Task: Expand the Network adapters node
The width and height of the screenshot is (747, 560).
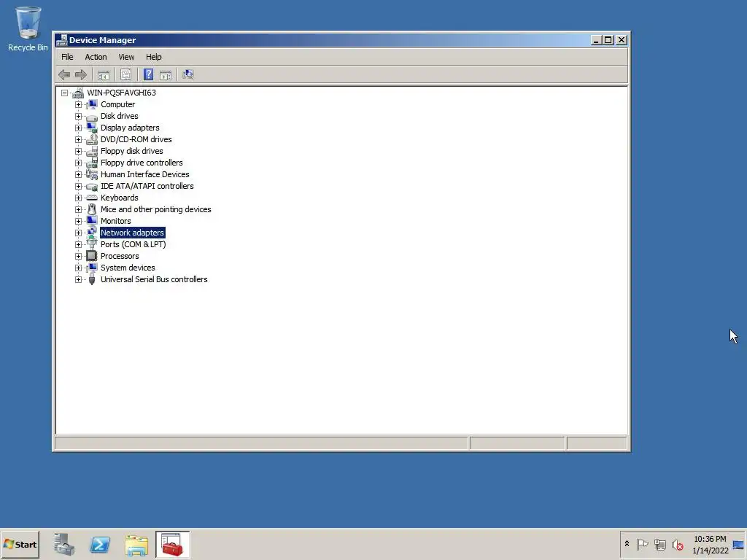Action: [x=78, y=233]
